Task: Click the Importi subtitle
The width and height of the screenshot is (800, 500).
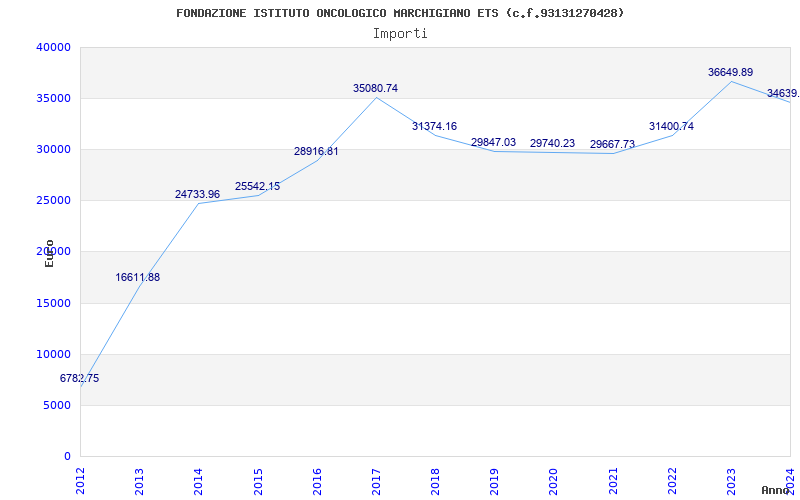Action: 400,34
